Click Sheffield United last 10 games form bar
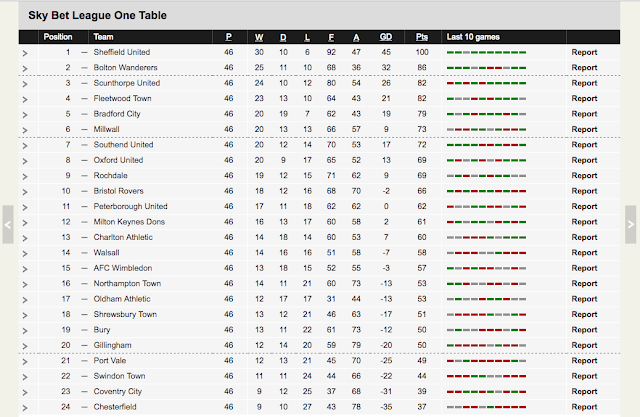Image resolution: width=640 pixels, height=417 pixels. pyautogui.click(x=486, y=53)
